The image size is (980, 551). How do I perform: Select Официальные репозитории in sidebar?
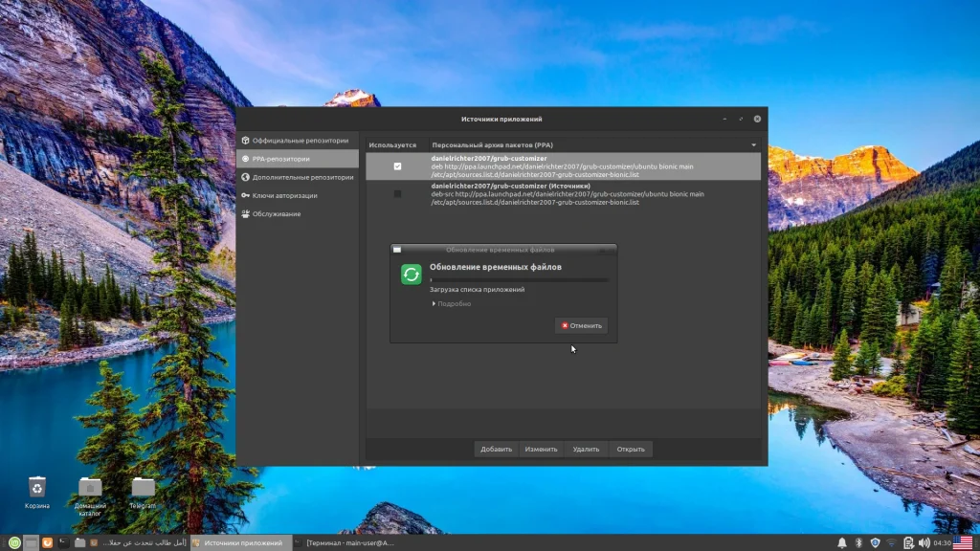(x=298, y=141)
